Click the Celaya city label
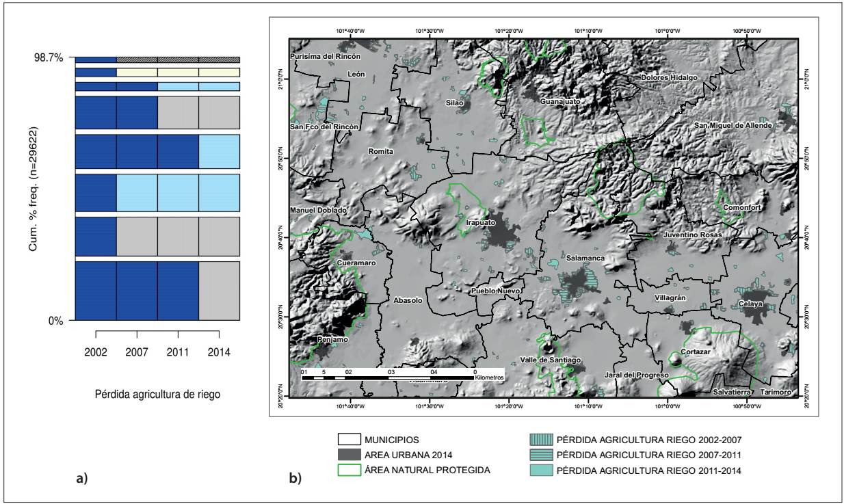 click(750, 304)
